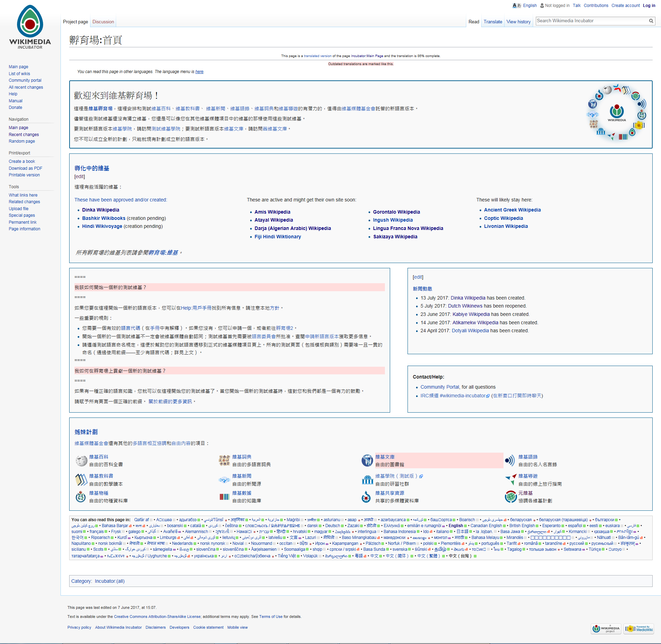
Task: Click the Wikipedia globe icon in sister projects
Action: click(81, 461)
